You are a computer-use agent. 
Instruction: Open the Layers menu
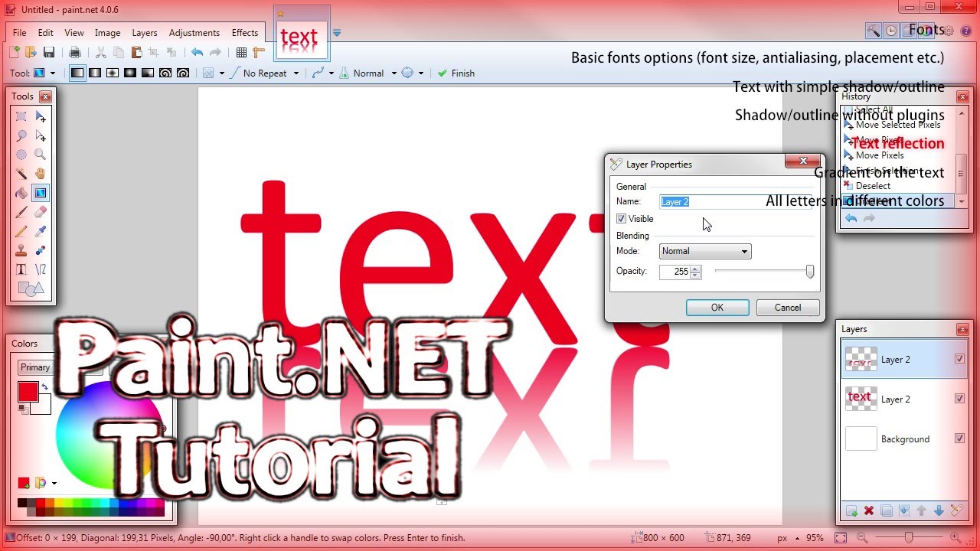click(x=145, y=33)
